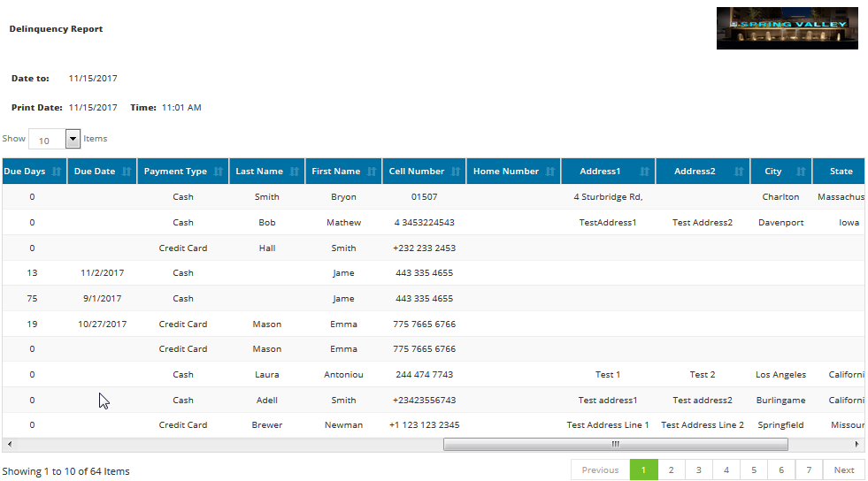Click city Charlton cell
Viewport: 868px width, 481px height.
(780, 197)
